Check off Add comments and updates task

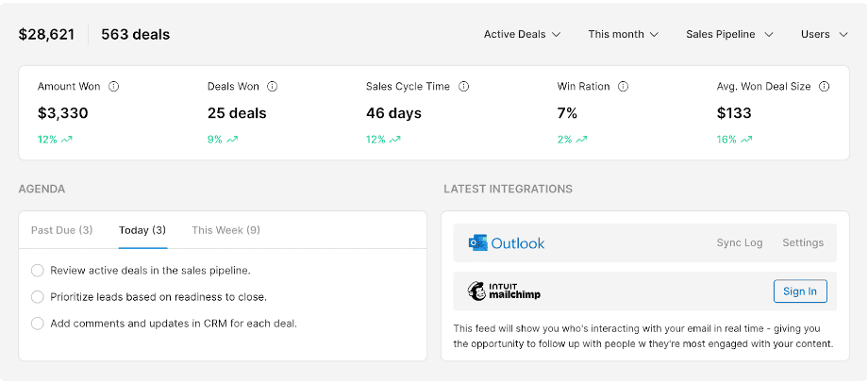[x=37, y=324]
